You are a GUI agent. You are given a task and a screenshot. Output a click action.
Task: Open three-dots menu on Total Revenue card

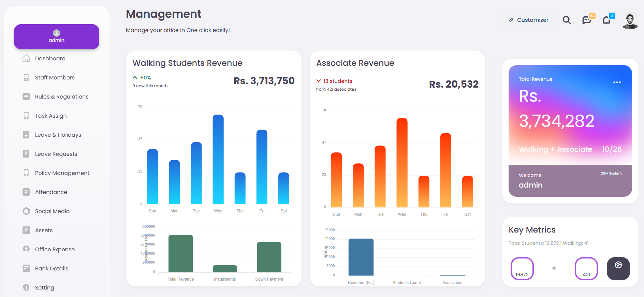click(617, 82)
